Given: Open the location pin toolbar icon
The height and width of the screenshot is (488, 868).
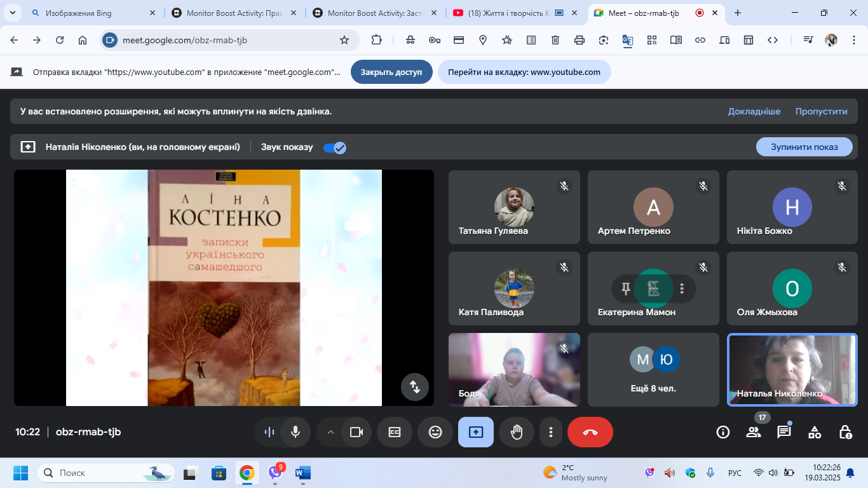Looking at the screenshot, I should point(483,40).
